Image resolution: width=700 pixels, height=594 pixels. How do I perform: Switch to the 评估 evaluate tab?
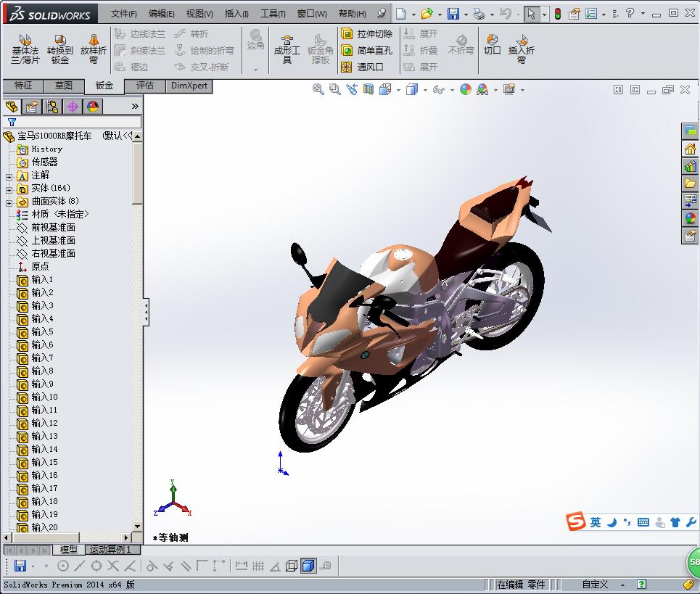(144, 86)
